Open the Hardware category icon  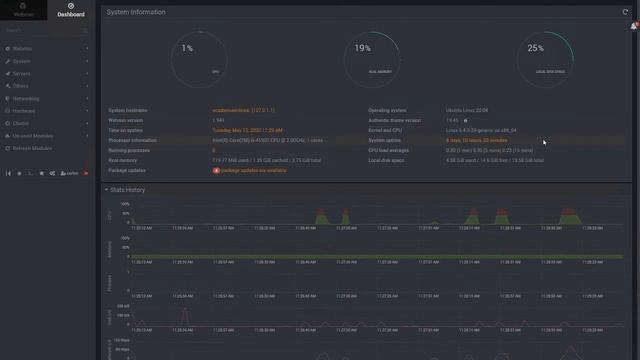point(7,111)
